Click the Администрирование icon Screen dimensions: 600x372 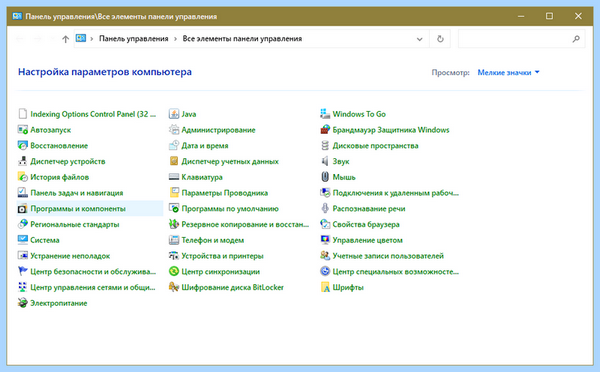pyautogui.click(x=174, y=130)
